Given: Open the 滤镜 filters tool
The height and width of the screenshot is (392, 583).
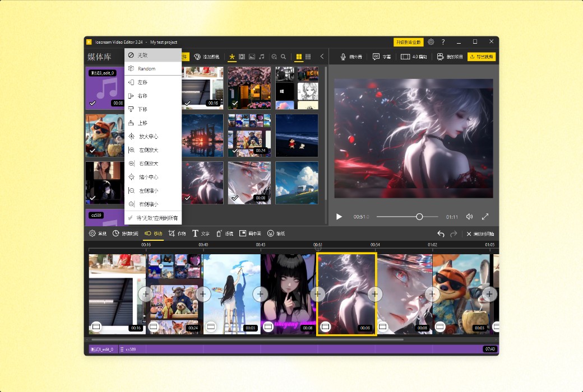Looking at the screenshot, I should tap(224, 234).
